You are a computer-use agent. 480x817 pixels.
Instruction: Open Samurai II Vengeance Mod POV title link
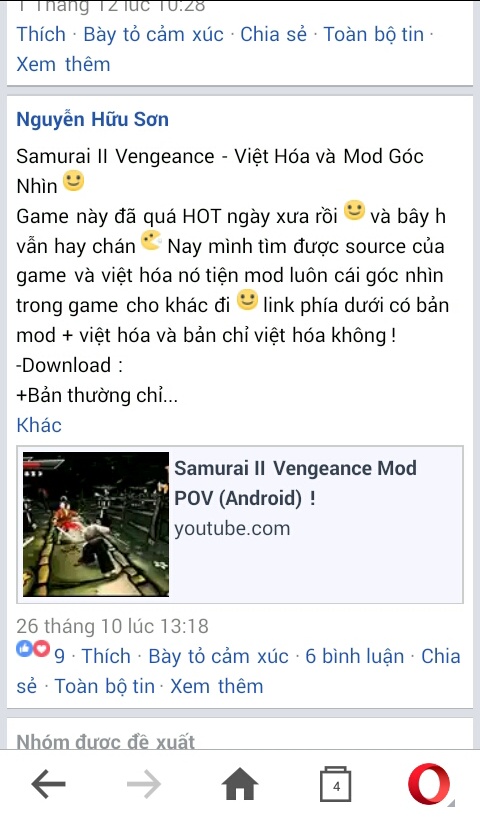coord(296,483)
